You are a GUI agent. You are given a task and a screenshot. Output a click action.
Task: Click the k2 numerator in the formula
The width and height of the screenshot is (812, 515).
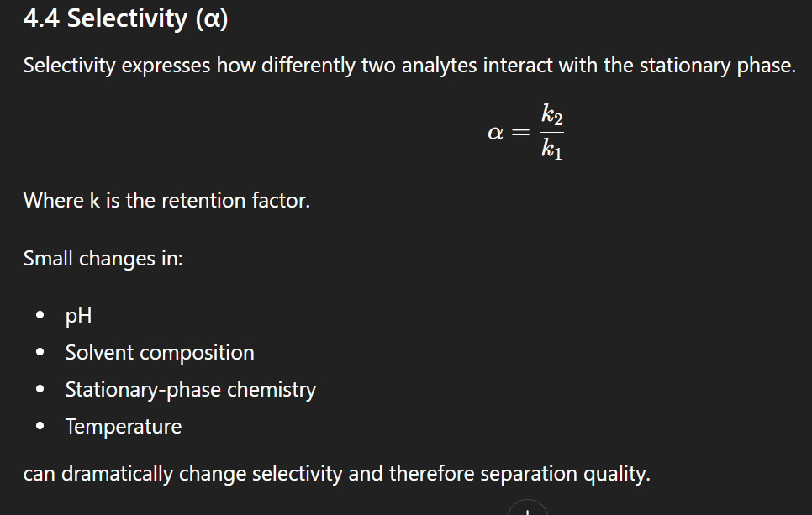552,113
